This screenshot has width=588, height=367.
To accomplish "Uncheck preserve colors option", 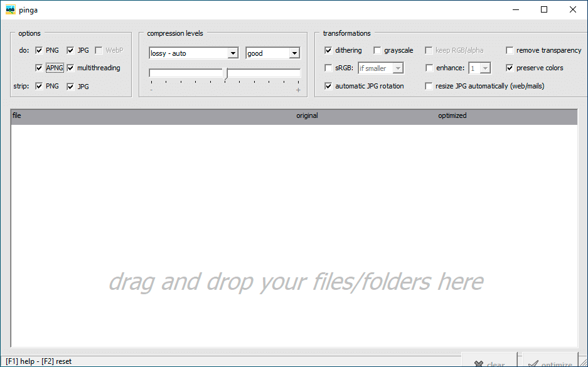I will pos(510,68).
